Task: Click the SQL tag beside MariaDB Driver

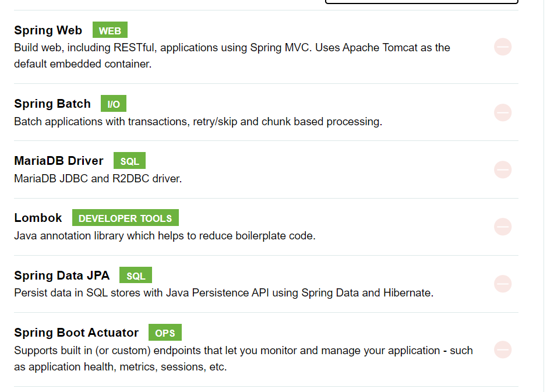Action: [129, 161]
